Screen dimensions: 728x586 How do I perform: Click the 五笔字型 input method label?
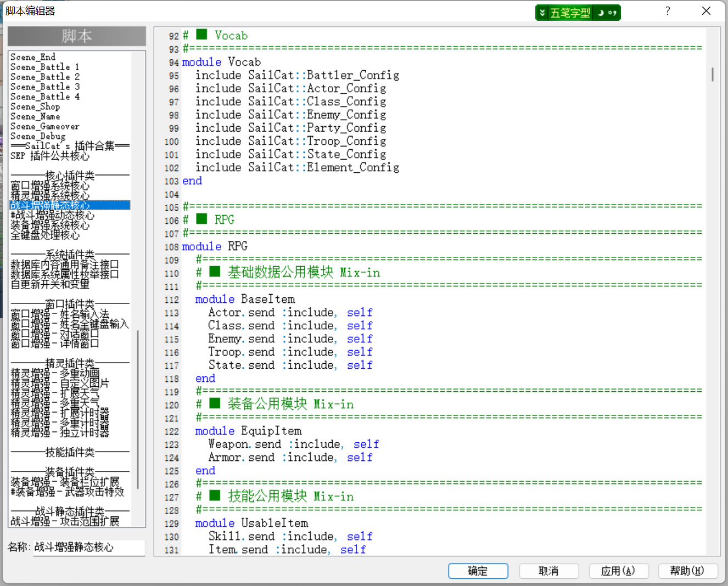[570, 13]
